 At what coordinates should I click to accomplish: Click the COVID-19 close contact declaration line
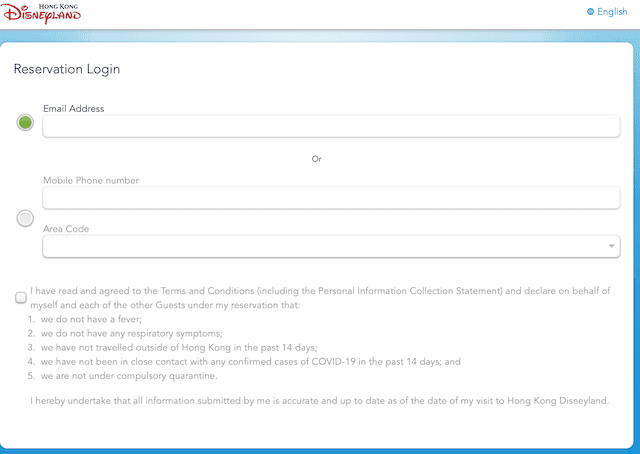click(x=251, y=362)
